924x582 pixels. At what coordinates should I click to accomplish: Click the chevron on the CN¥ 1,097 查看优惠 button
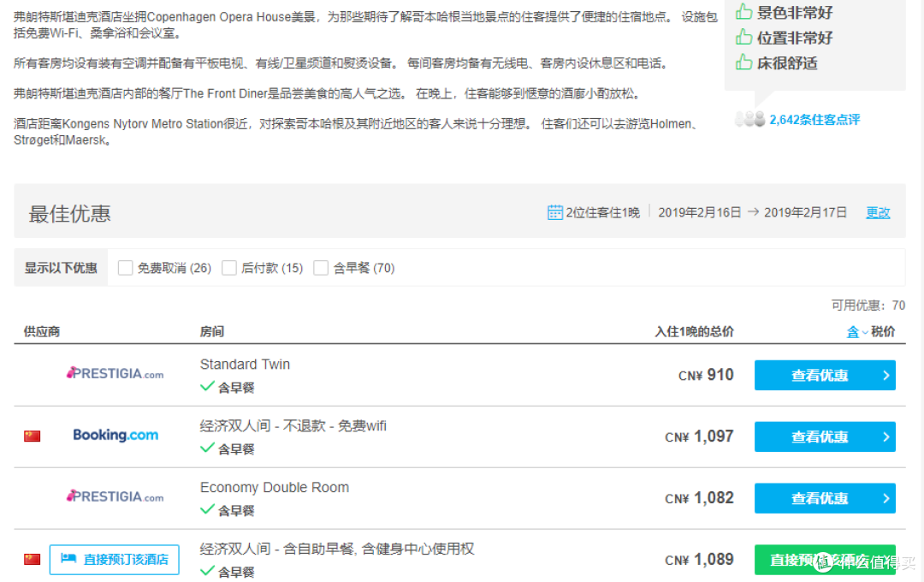(x=885, y=437)
